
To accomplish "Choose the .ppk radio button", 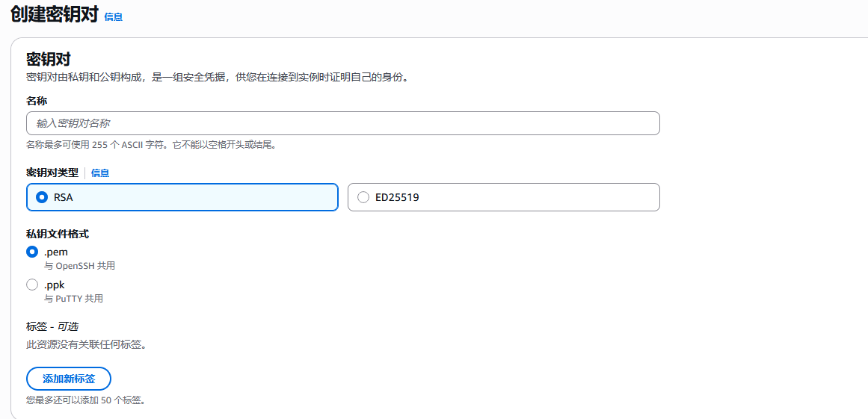I will (32, 285).
